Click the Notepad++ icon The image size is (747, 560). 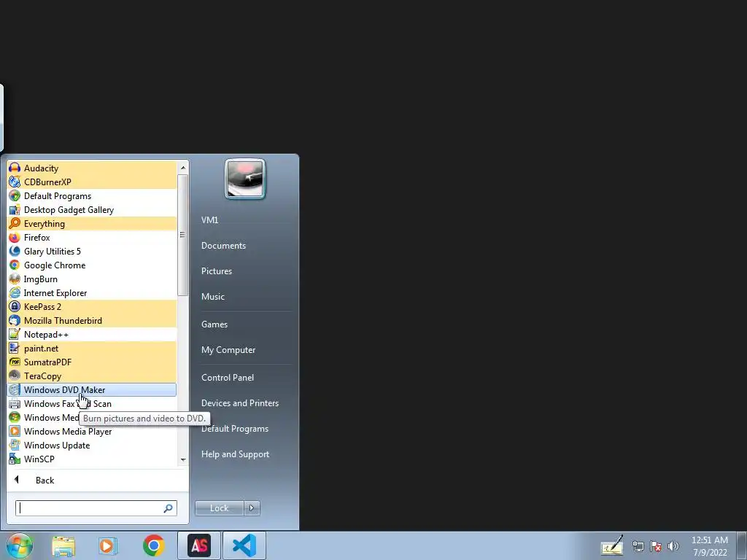pos(15,334)
